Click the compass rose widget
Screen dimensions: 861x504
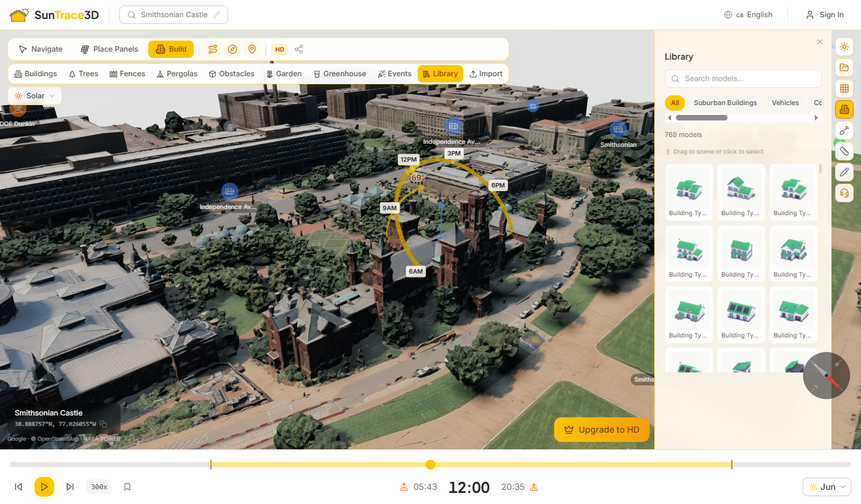(x=827, y=376)
